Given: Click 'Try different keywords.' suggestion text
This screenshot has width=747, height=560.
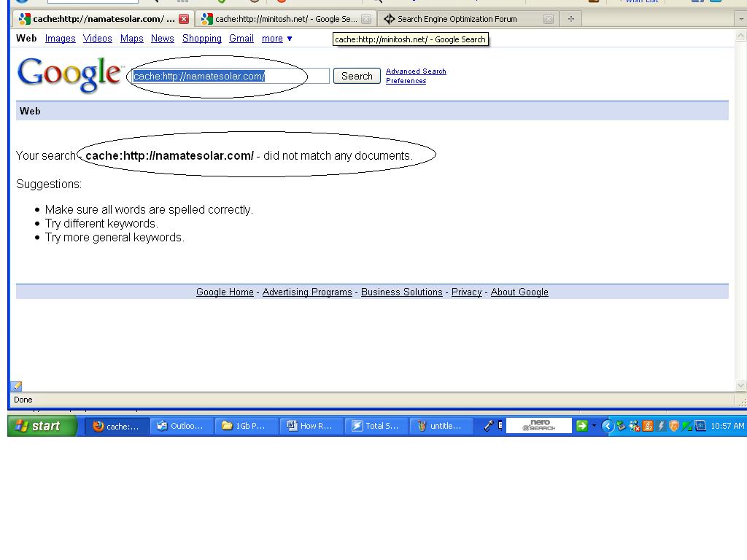Looking at the screenshot, I should (x=101, y=223).
